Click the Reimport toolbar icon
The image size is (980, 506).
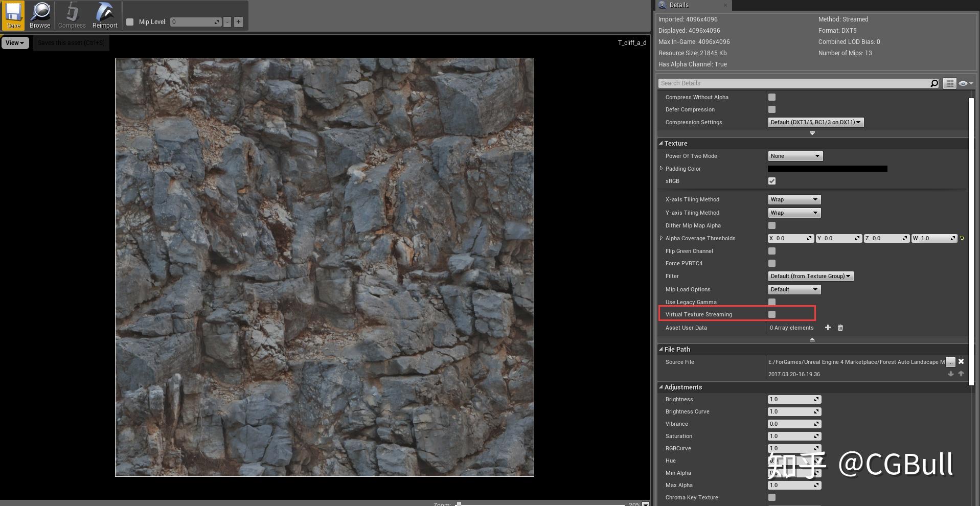[104, 14]
